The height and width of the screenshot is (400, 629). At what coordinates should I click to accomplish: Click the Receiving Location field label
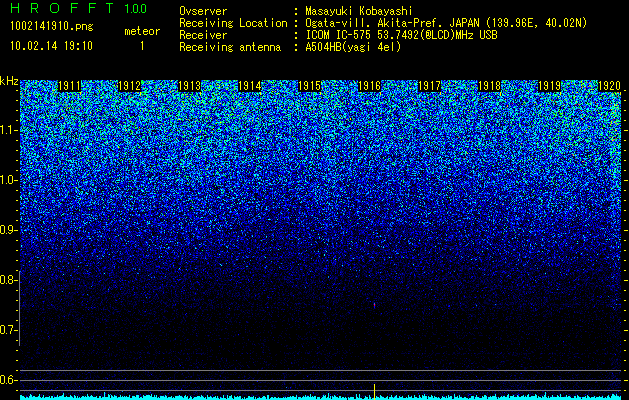(233, 23)
